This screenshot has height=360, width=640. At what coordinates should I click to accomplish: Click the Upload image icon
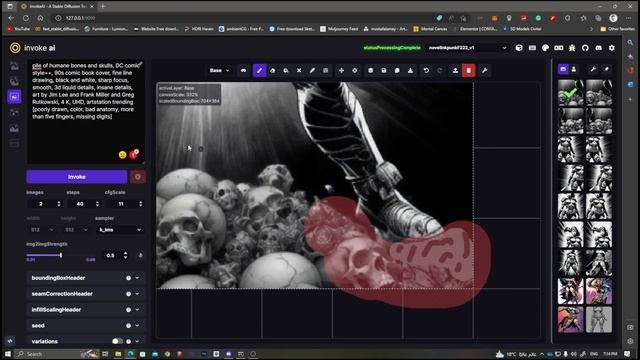point(456,71)
